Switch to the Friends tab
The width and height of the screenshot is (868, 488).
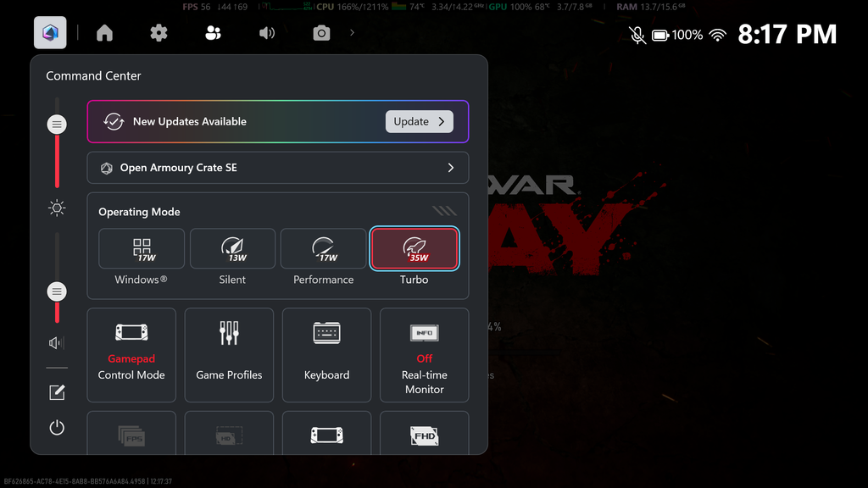click(213, 33)
